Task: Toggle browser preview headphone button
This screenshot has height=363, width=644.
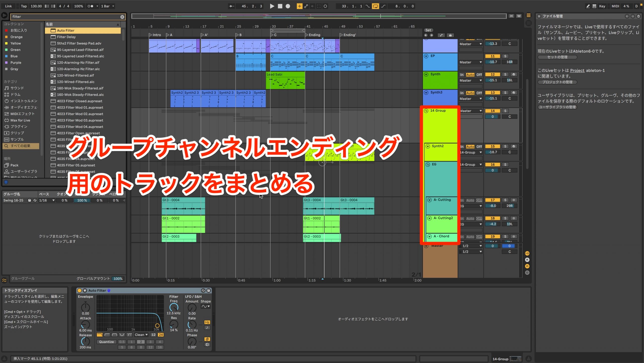Action: pyautogui.click(x=6, y=182)
